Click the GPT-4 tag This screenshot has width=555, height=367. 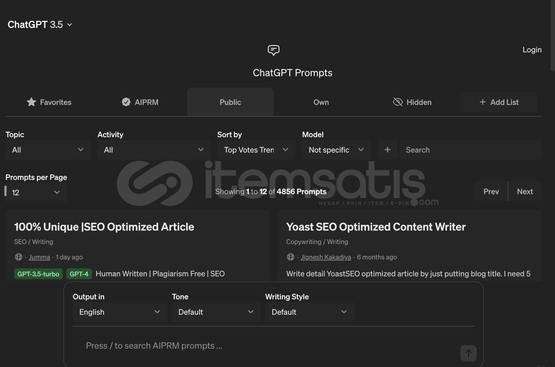[79, 274]
